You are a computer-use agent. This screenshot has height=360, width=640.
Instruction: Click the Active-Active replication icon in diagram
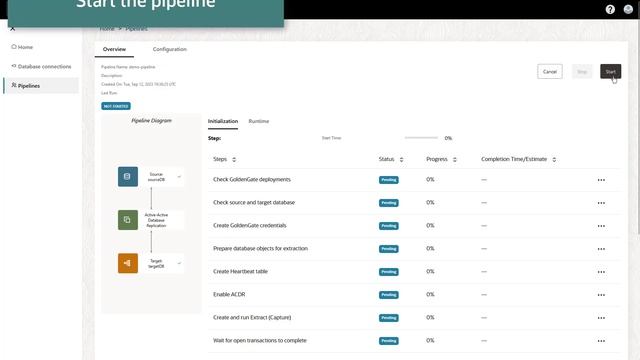(128, 220)
